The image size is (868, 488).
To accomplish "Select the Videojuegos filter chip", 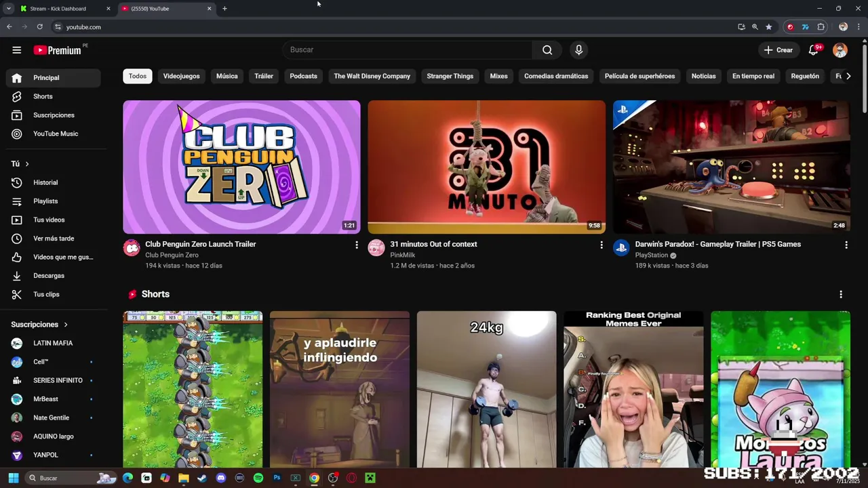I will point(181,76).
